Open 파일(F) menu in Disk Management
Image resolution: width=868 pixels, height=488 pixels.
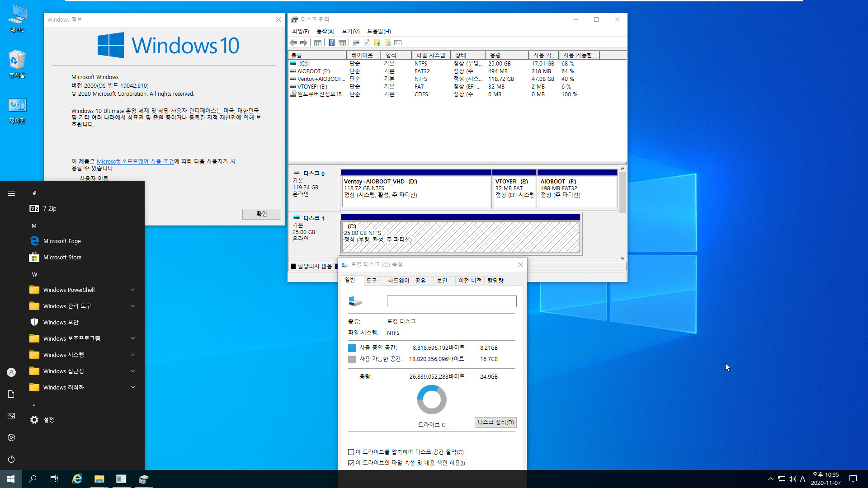(300, 31)
